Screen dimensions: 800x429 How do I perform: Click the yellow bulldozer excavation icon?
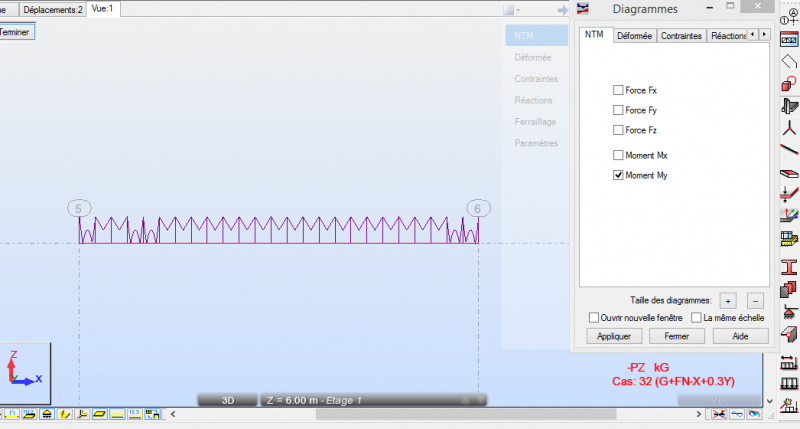(x=789, y=238)
